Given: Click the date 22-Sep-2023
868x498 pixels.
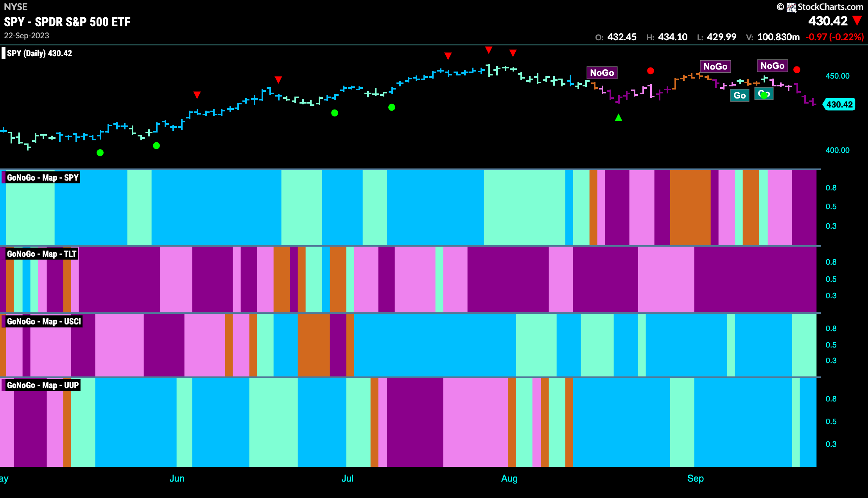Looking at the screenshot, I should tap(27, 36).
